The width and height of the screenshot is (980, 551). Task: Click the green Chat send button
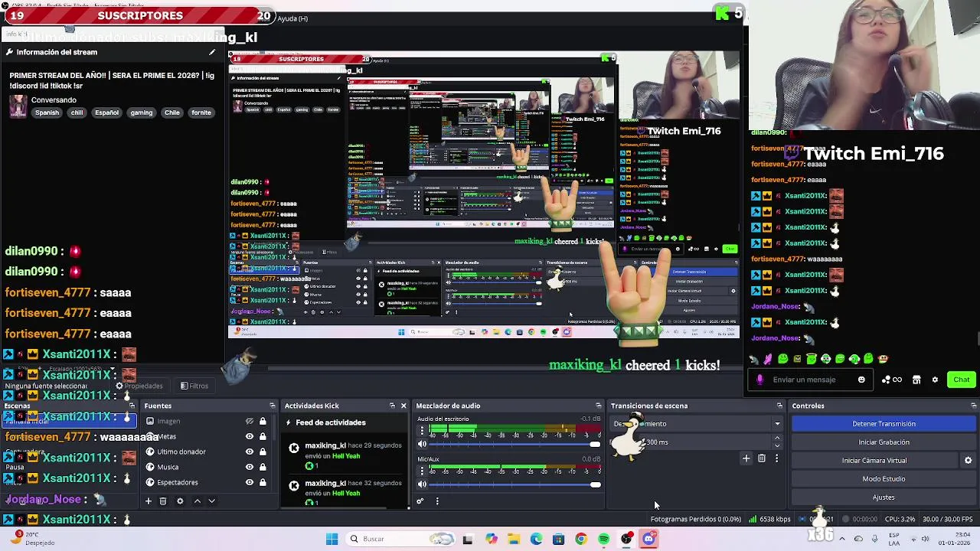click(x=962, y=380)
